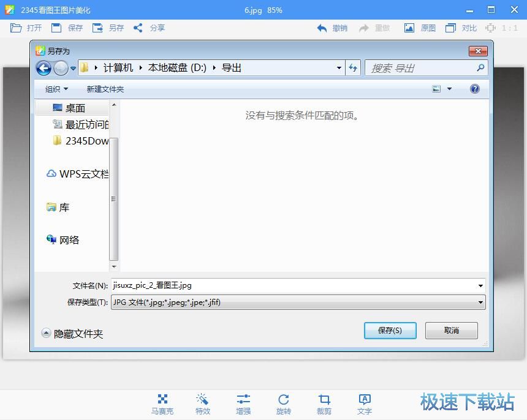Image resolution: width=527 pixels, height=420 pixels.
Task: Click the 重做 redo arrow icon
Action: [x=364, y=28]
